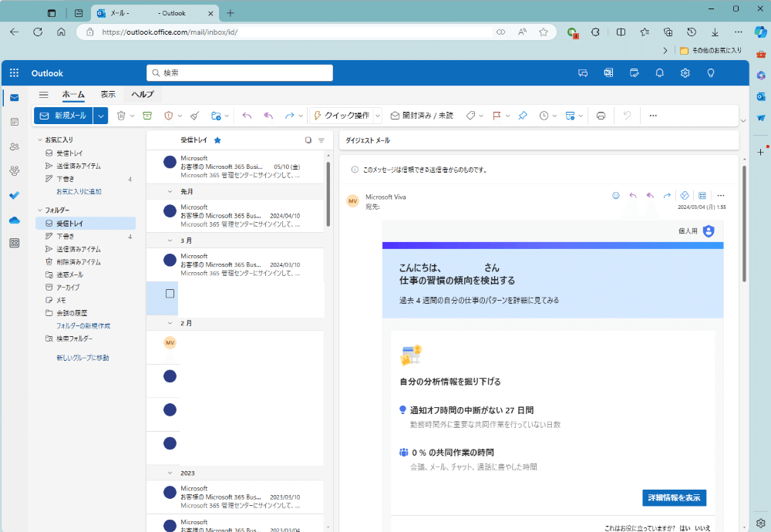Open the app launcher grid icon
Viewport: 771px width, 532px height.
(14, 72)
